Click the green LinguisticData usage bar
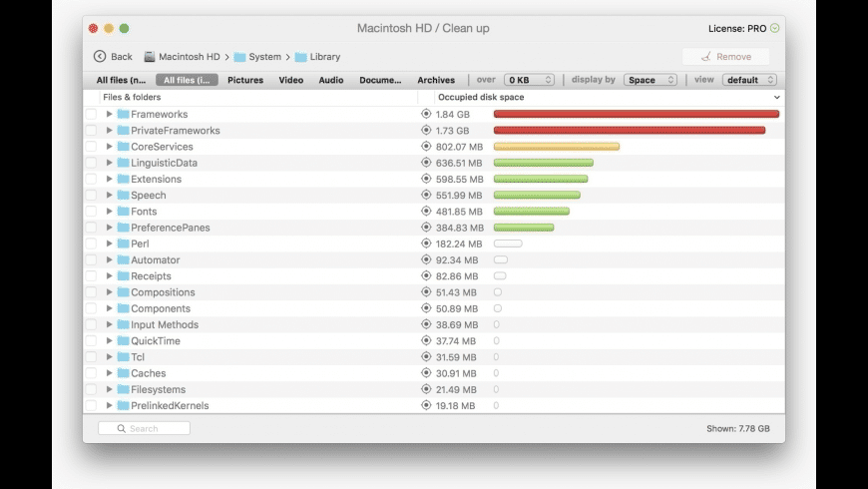868x489 pixels. point(544,163)
